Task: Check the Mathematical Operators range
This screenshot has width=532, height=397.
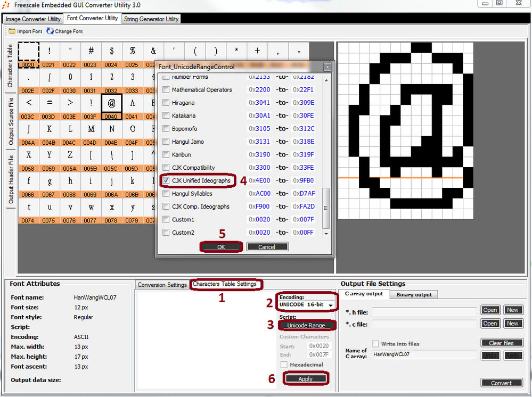Action: point(166,90)
